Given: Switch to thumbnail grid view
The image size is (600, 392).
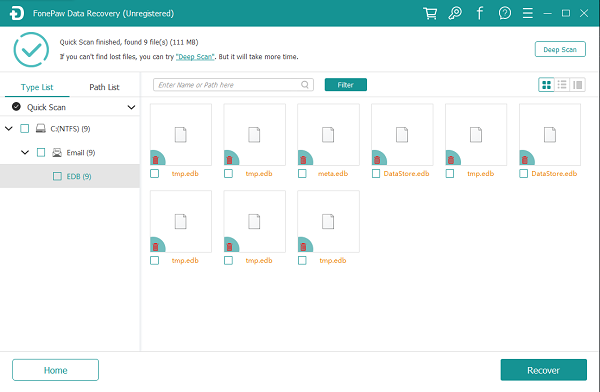Looking at the screenshot, I should point(546,85).
